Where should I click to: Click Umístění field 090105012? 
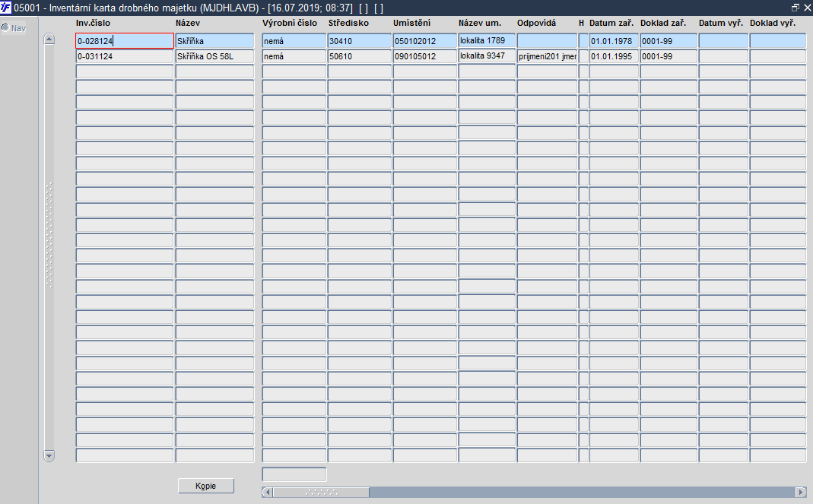424,56
